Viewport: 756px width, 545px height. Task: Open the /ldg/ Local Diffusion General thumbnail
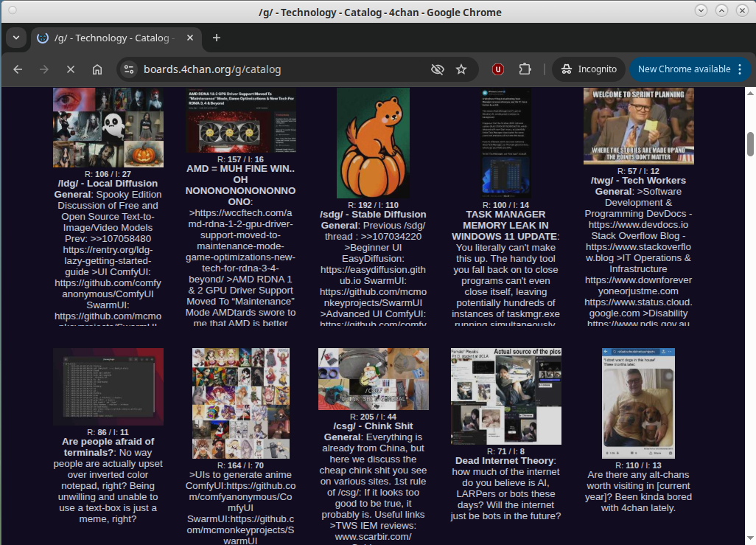108,128
